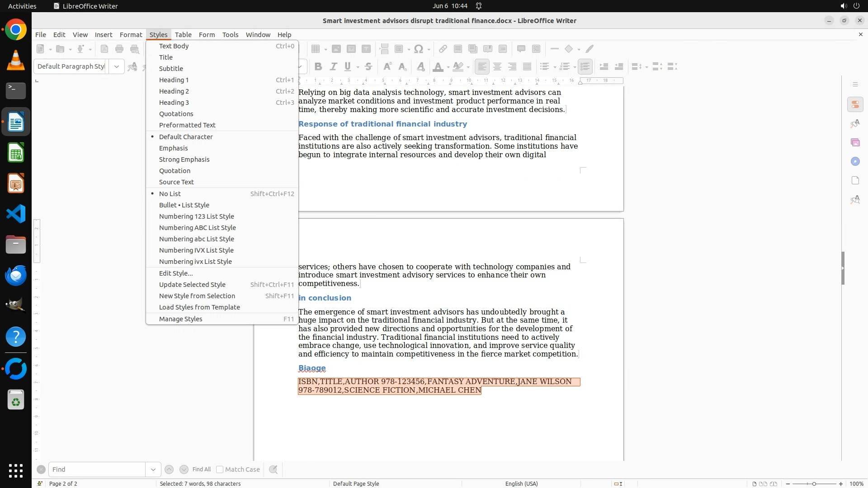This screenshot has width=868, height=488.
Task: Click the insert comment icon
Action: 521,49
